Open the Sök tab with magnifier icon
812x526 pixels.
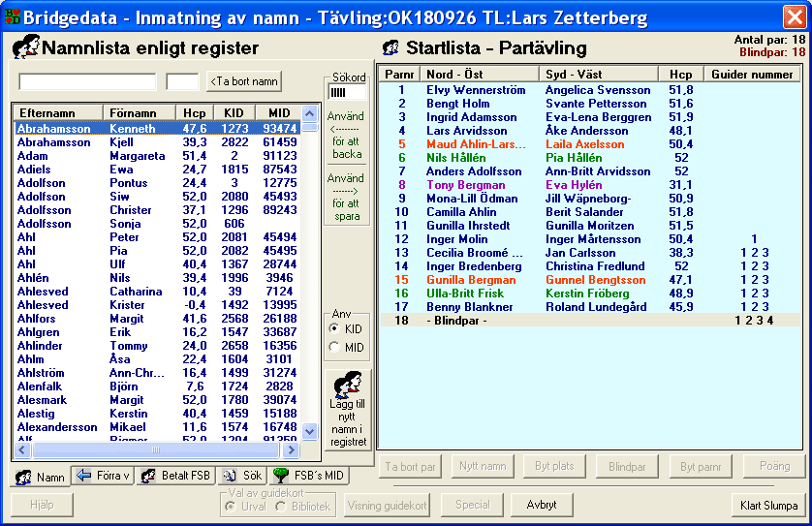[242, 476]
